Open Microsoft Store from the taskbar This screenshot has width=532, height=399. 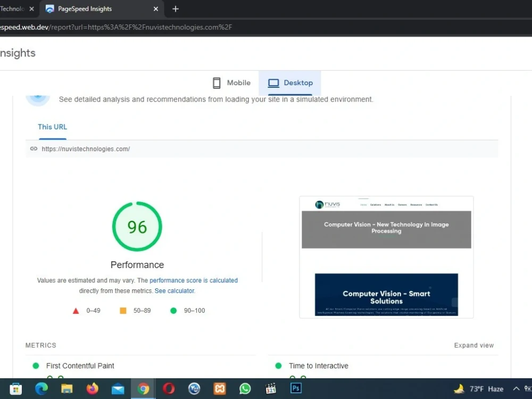point(15,389)
